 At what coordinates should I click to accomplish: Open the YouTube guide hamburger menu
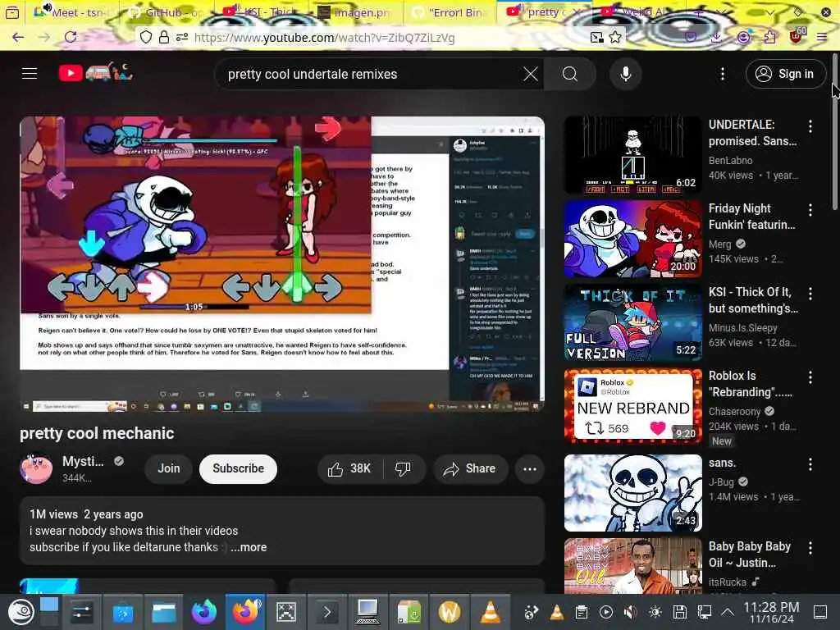30,73
